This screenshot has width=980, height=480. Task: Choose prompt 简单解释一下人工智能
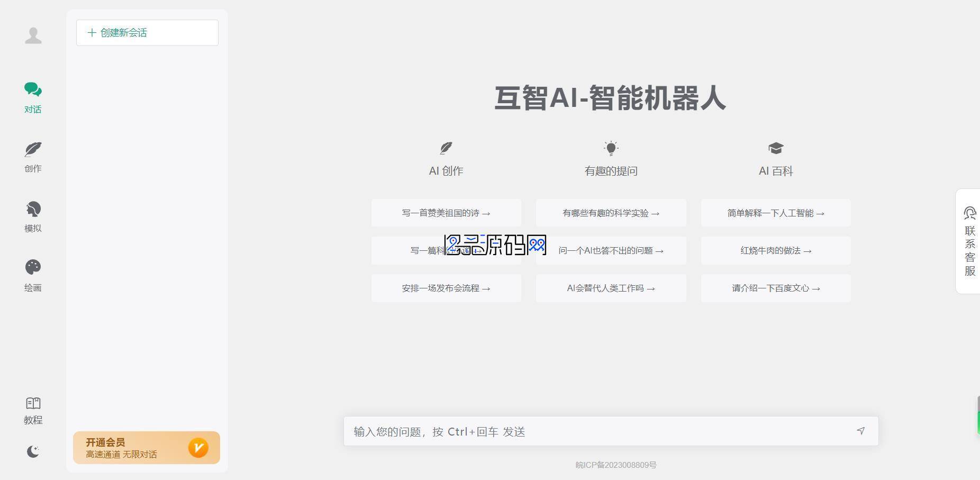pyautogui.click(x=776, y=213)
